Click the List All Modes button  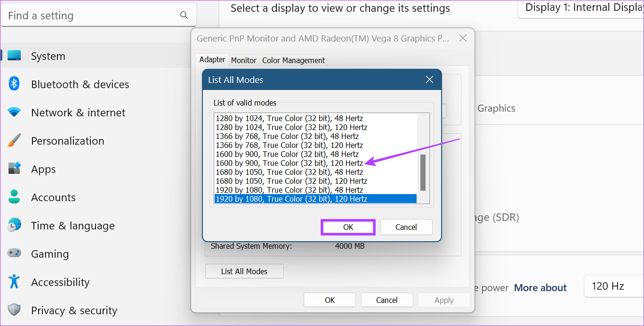click(x=244, y=271)
